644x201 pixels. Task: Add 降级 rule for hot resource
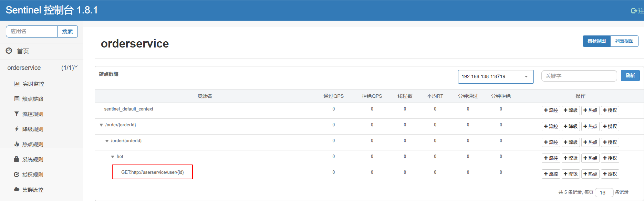point(571,158)
